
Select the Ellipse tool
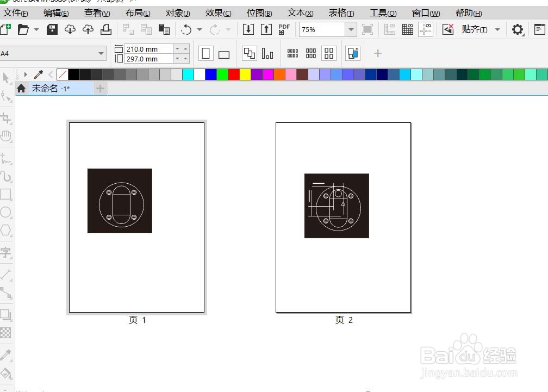point(6,213)
